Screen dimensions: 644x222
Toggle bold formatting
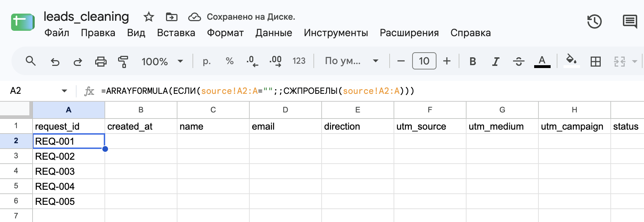click(x=473, y=62)
